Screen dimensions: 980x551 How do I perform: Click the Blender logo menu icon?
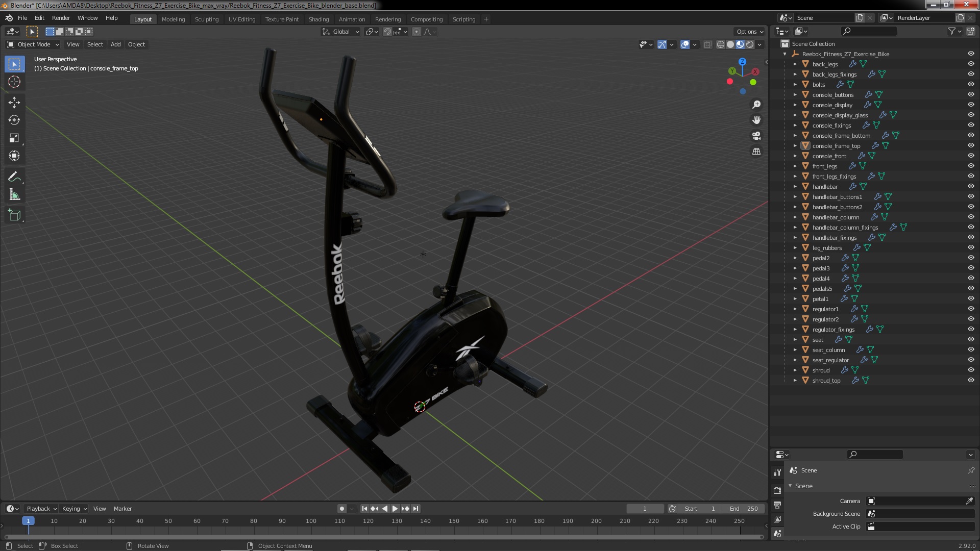(x=9, y=18)
